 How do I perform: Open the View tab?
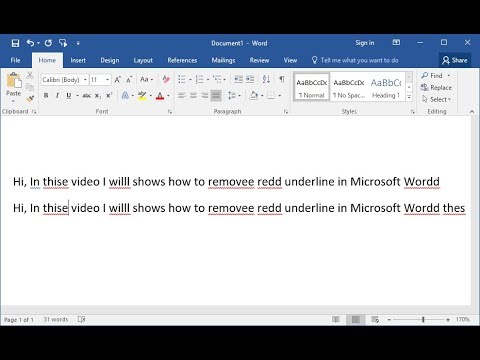point(290,60)
